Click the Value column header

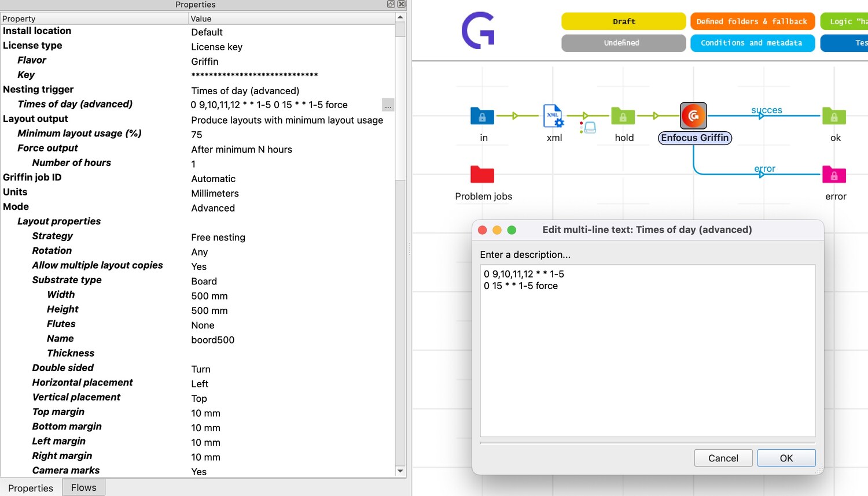point(292,18)
